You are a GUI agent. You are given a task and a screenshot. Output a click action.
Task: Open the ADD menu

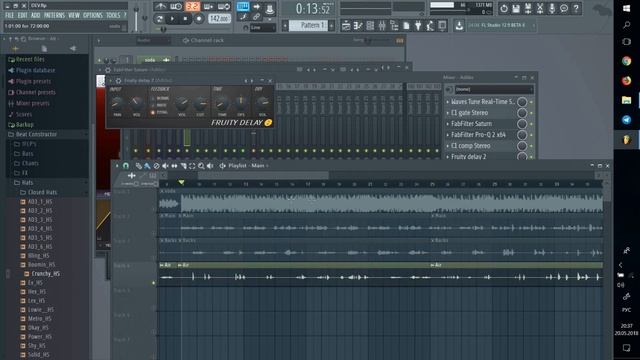click(36, 16)
